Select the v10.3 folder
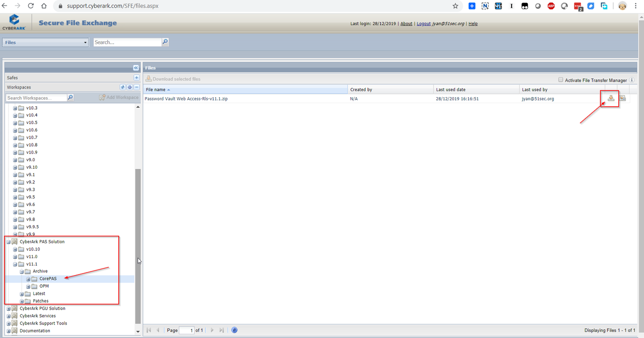The width and height of the screenshot is (644, 338). coord(32,108)
